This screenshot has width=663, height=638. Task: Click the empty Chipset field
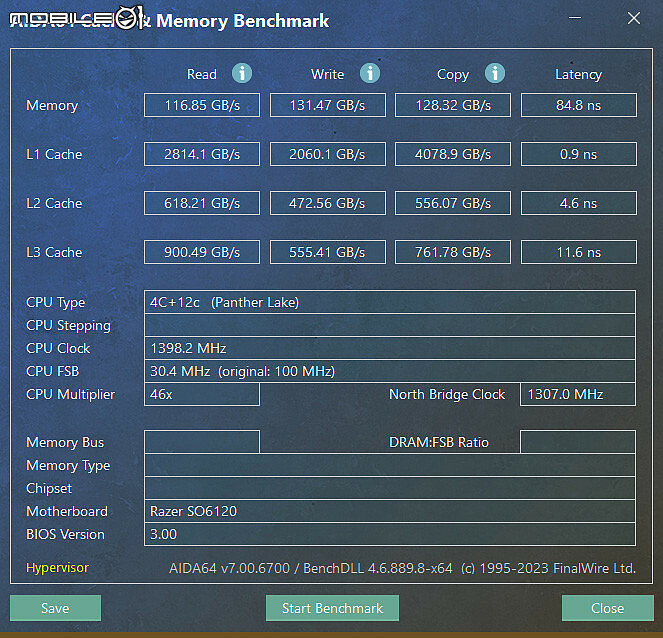click(390, 488)
